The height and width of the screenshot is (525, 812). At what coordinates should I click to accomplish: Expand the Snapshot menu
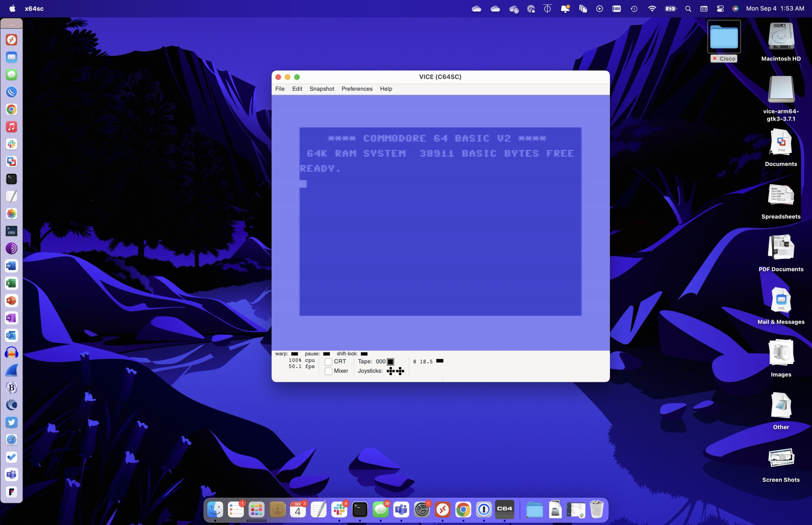point(321,89)
